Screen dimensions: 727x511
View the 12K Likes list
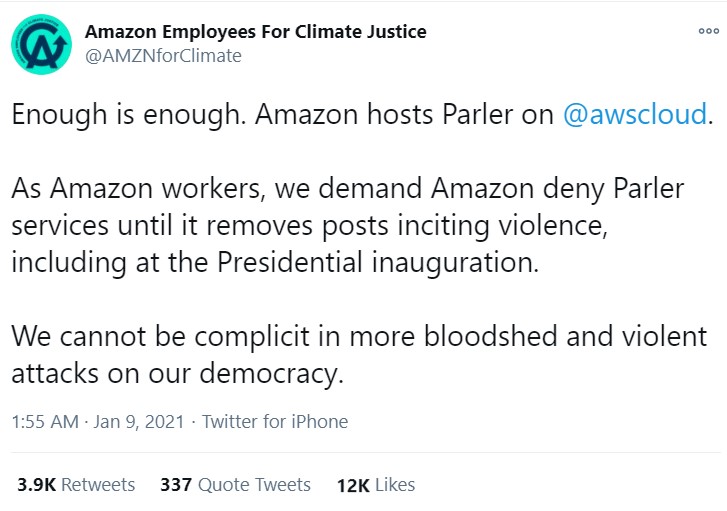375,485
